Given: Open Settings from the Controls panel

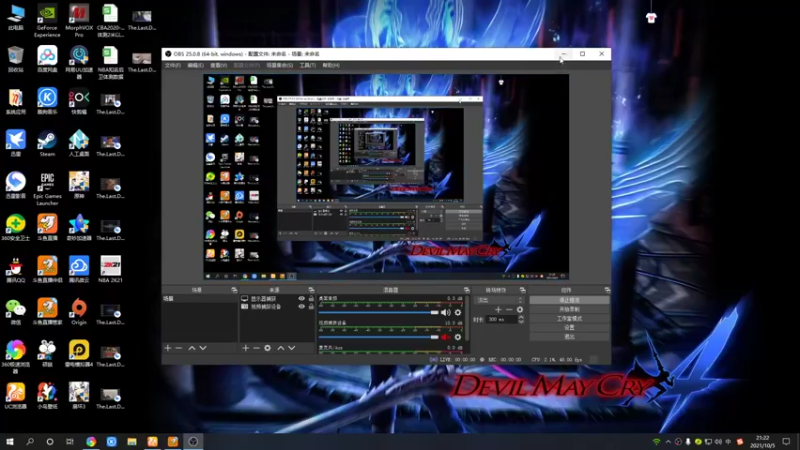Looking at the screenshot, I should 569,328.
